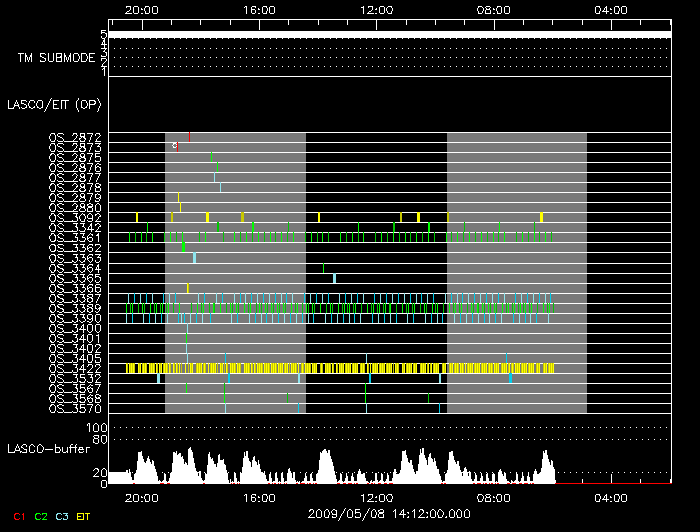Viewport: 700px width, 532px height.
Task: Click the 20:00 tick on top axis
Action: click(x=141, y=9)
